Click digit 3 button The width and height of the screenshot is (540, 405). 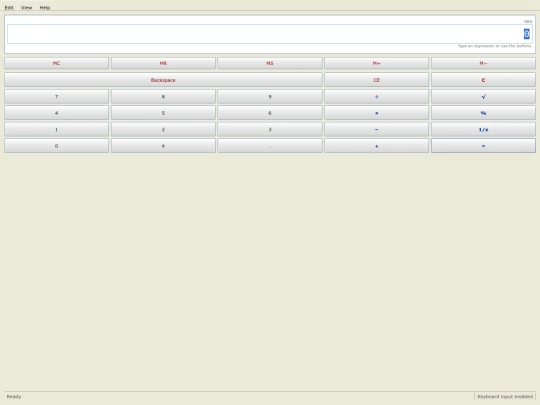pyautogui.click(x=270, y=129)
